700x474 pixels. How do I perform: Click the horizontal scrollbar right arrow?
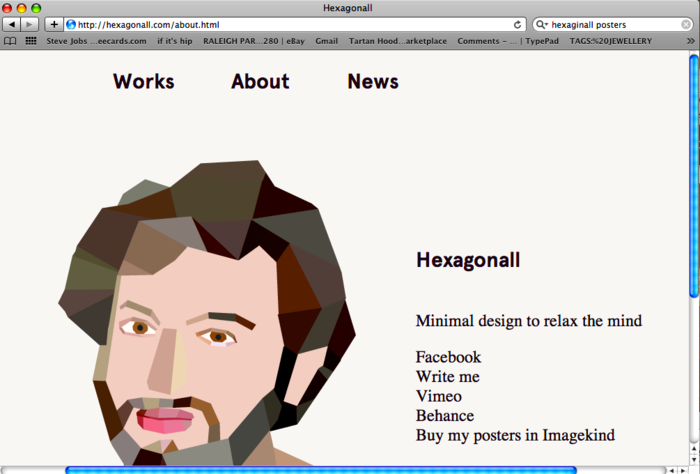coord(683,470)
